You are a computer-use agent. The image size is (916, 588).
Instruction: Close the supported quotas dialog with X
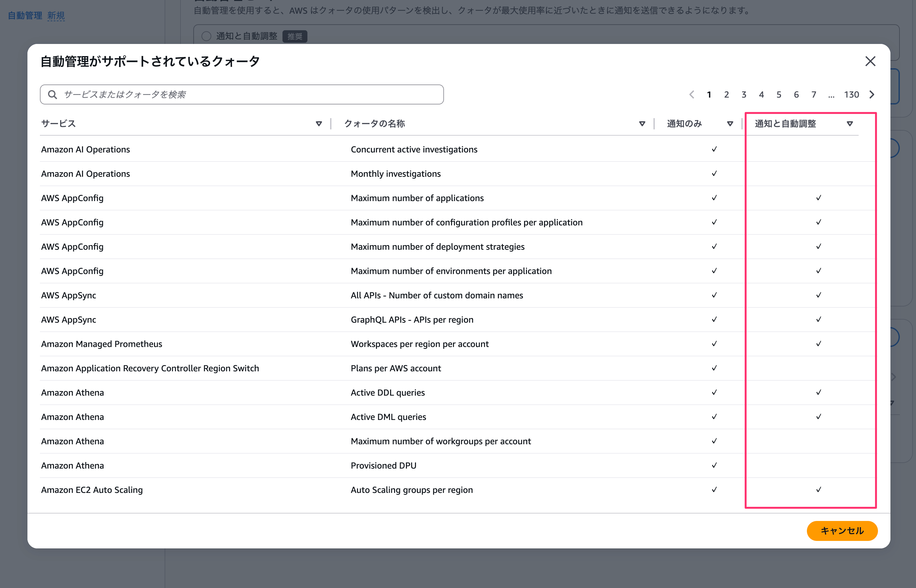[870, 61]
